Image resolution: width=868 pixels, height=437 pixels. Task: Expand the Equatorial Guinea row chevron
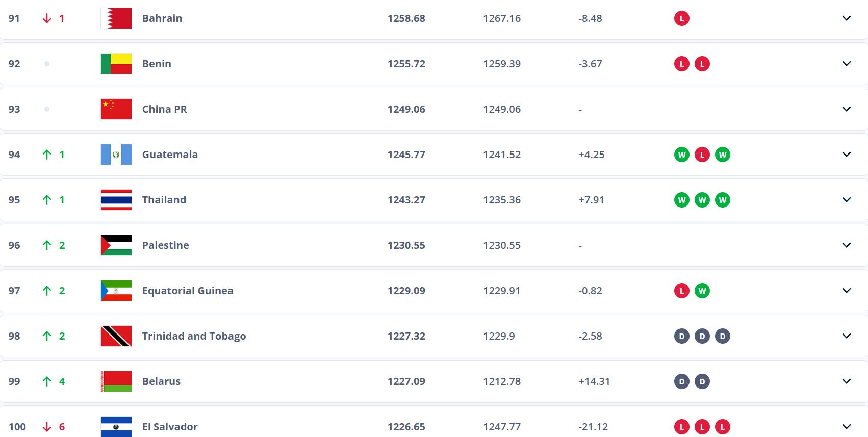(x=846, y=291)
